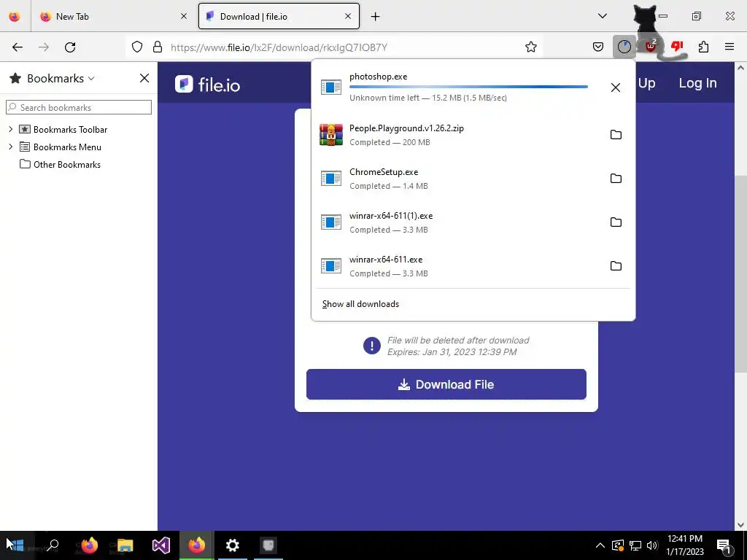The width and height of the screenshot is (747, 560).
Task: Click the network tray icon
Action: tap(635, 545)
